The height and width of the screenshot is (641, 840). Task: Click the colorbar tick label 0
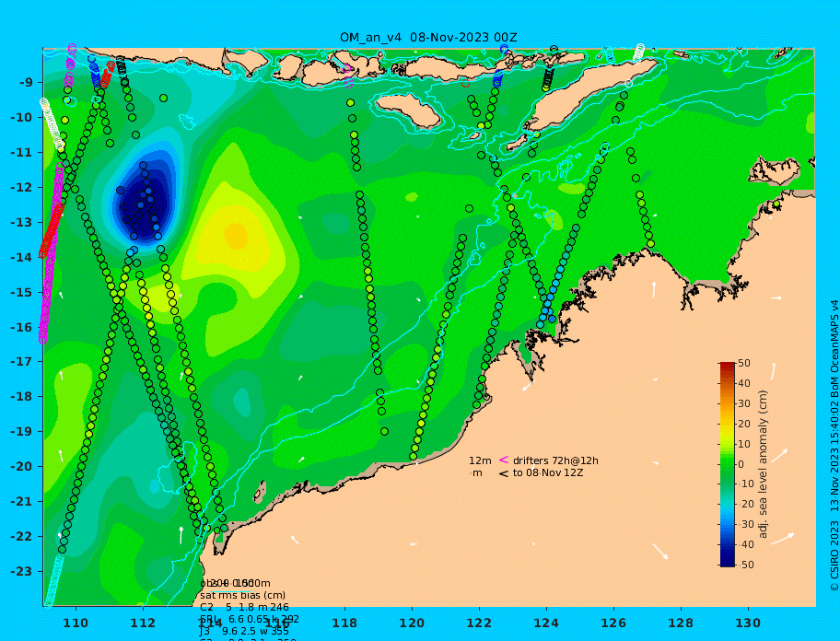[741, 464]
